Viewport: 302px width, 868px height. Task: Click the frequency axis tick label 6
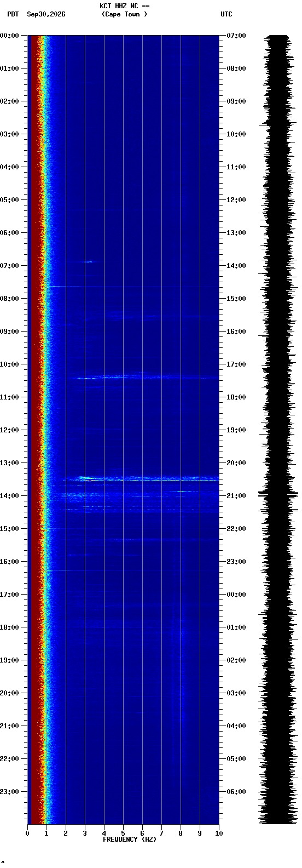pos(142,833)
